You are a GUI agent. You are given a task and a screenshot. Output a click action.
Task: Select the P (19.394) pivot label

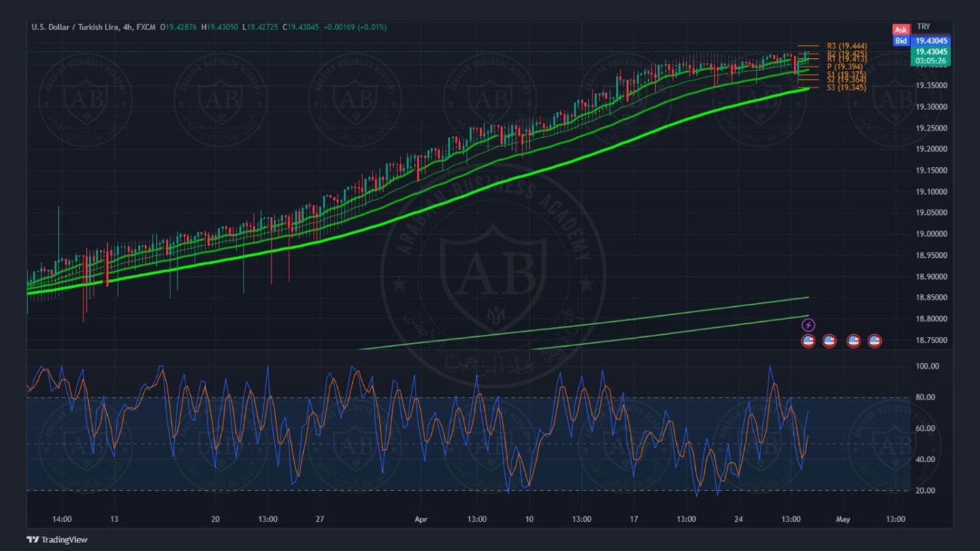845,67
